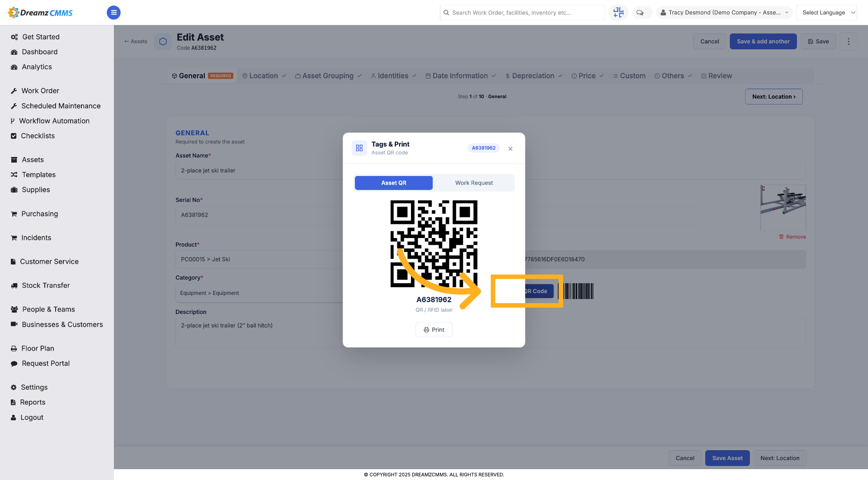This screenshot has height=480, width=868.
Task: Click the QR code image in dialog
Action: (x=434, y=244)
